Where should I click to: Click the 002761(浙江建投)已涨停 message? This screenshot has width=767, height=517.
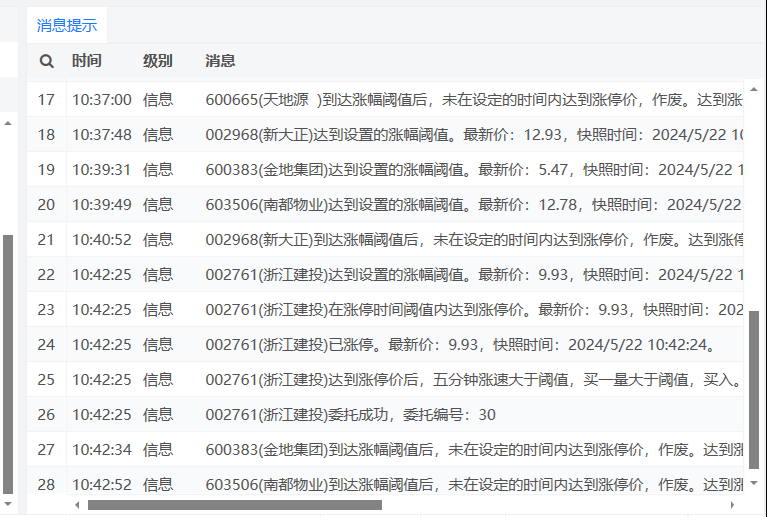(461, 345)
